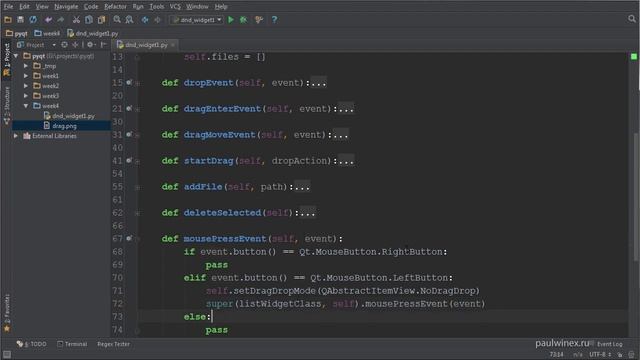Toggle the read-only lock icon in status bar
This screenshot has width=640, height=360.
[x=620, y=354]
